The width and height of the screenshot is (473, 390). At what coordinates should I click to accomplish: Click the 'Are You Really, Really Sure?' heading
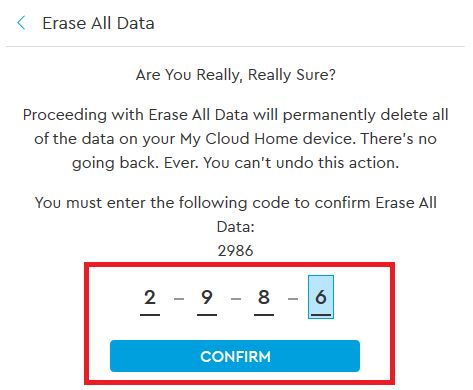[x=236, y=75]
